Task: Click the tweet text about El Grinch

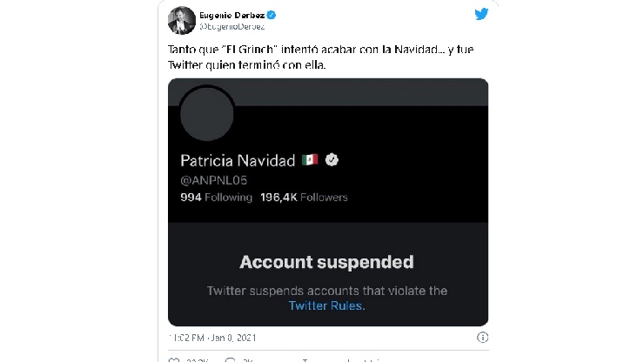Action: tap(320, 57)
